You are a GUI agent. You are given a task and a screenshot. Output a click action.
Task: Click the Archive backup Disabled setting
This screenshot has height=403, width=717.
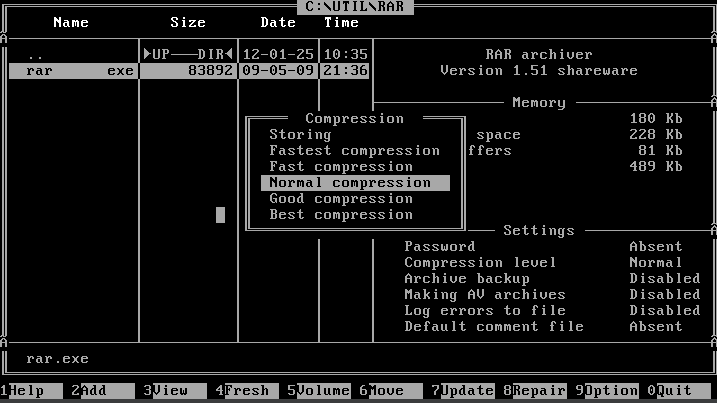click(664, 279)
